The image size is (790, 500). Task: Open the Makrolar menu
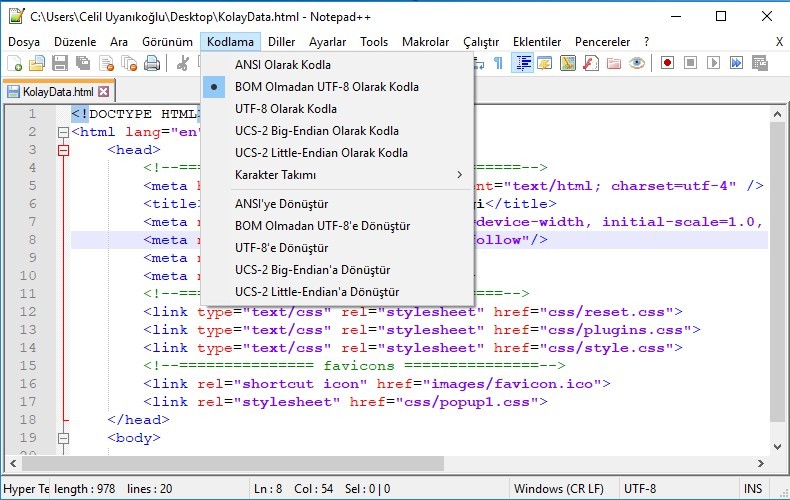[x=425, y=42]
